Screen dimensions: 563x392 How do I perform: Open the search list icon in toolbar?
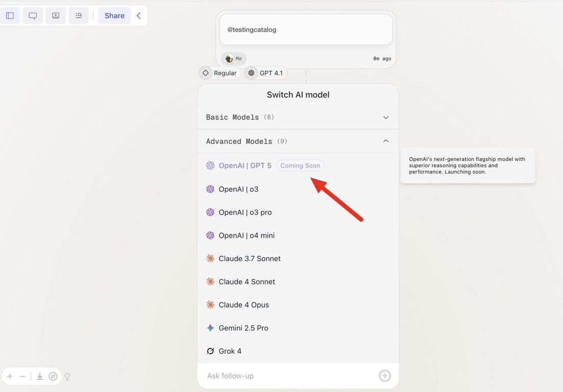point(79,15)
